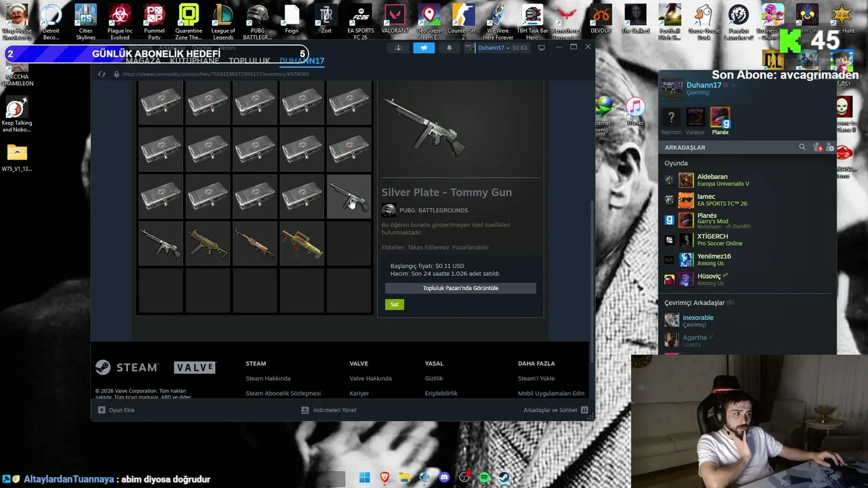Search friends with the magnifier icon
Viewport: 868px width, 488px height.
(x=802, y=147)
